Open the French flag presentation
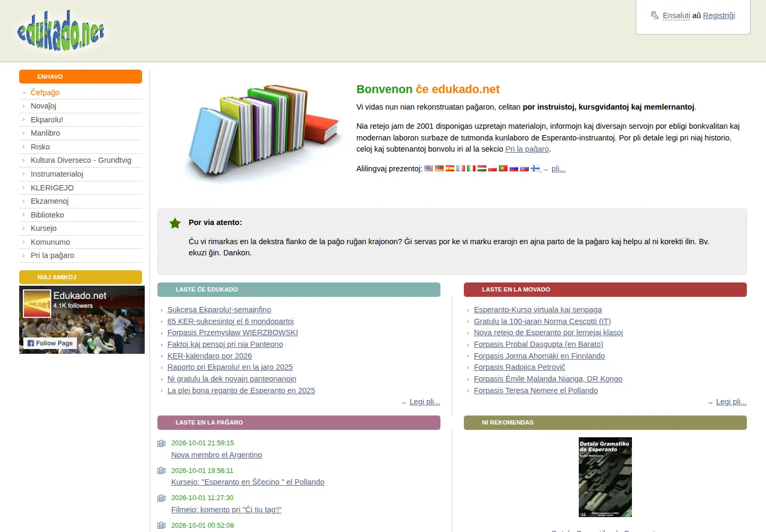This screenshot has width=766, height=532. tap(461, 169)
